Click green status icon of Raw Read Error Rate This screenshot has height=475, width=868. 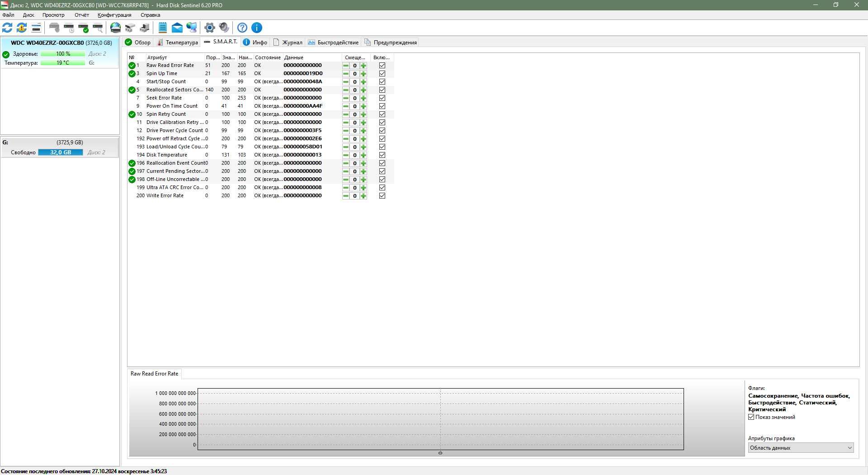tap(132, 66)
